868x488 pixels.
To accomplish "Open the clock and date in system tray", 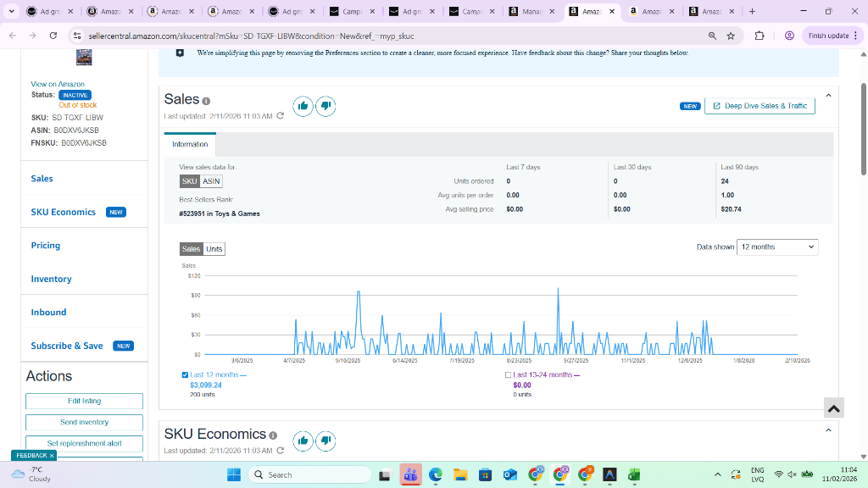I will point(839,474).
